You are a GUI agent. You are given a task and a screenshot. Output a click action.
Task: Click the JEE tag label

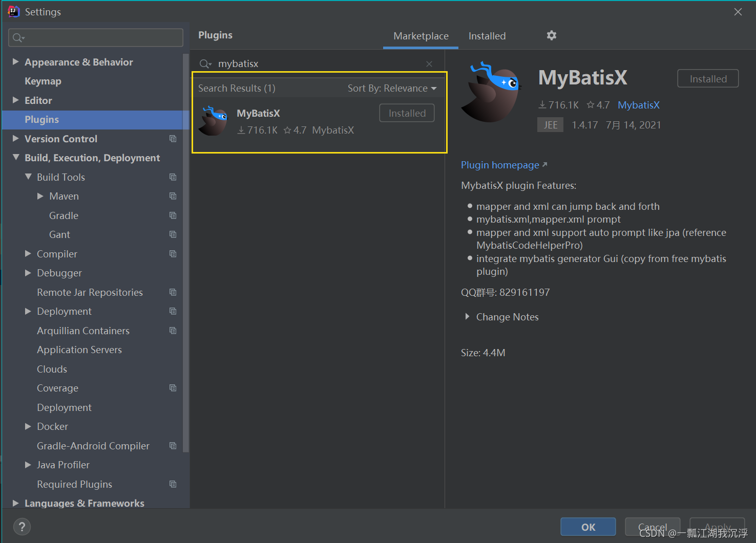coord(550,125)
